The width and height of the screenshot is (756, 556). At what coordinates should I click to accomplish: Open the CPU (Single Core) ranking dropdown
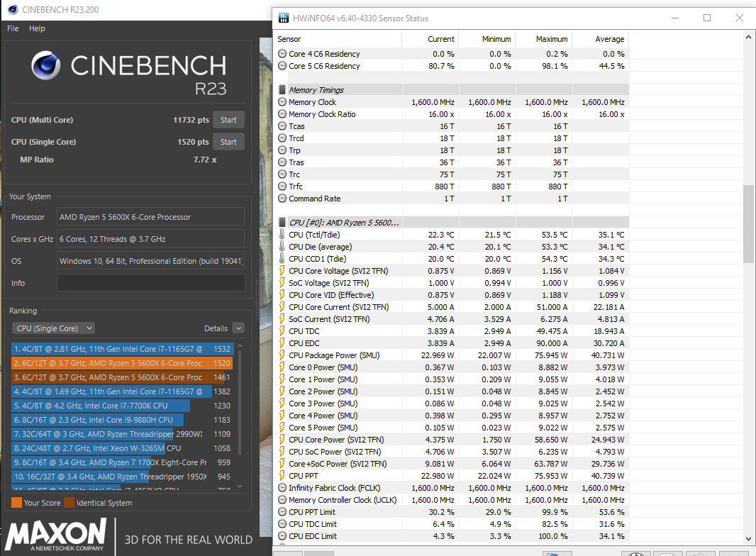[x=53, y=328]
